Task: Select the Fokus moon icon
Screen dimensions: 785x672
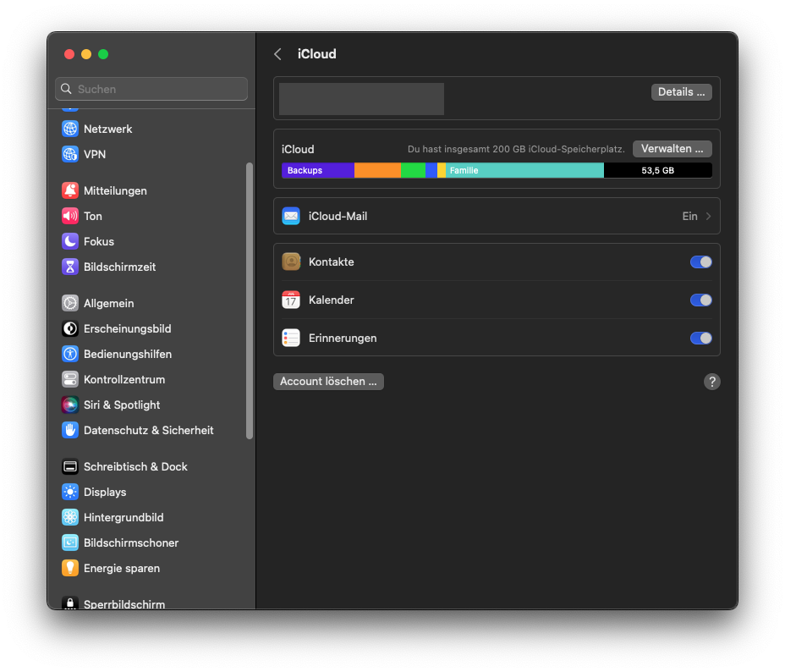Action: [70, 241]
